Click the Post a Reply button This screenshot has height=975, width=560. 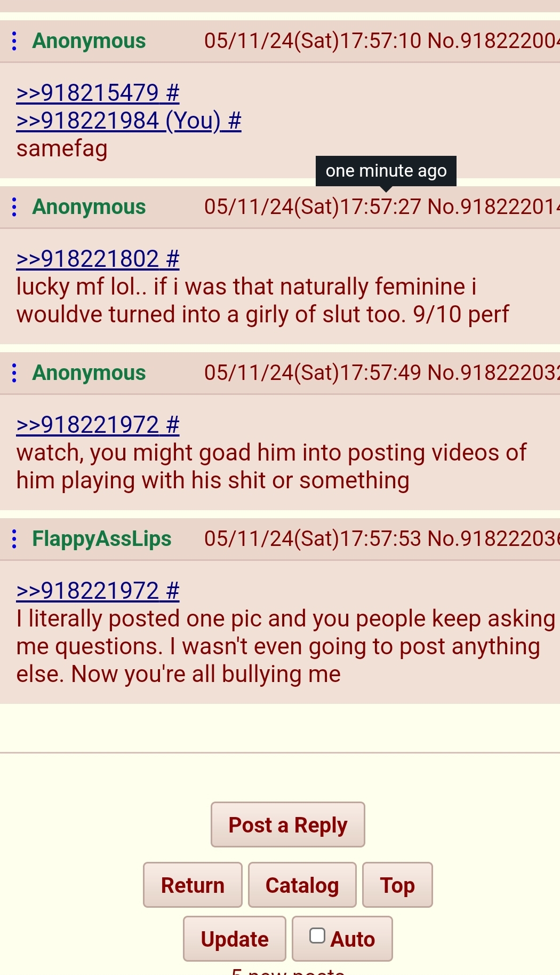click(x=288, y=825)
